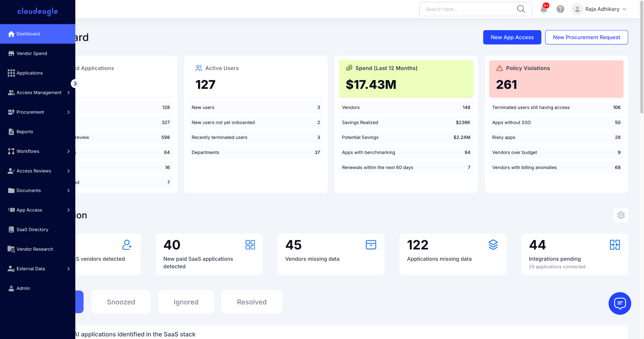
Task: Click the New App Access button
Action: 512,37
